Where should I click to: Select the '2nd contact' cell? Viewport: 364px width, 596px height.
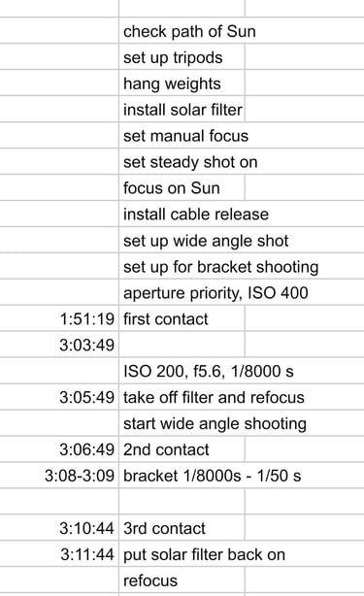coord(182,450)
